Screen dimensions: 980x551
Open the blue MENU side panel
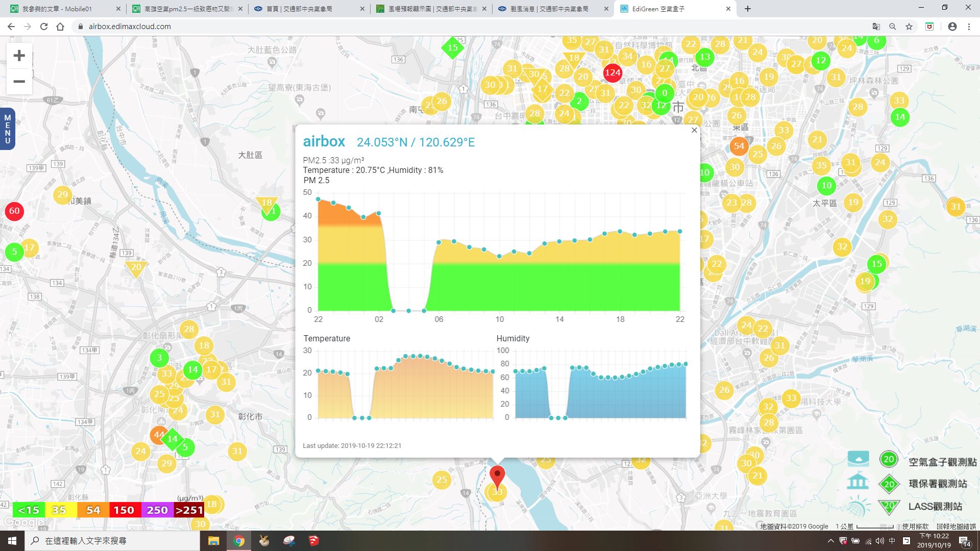(x=7, y=129)
